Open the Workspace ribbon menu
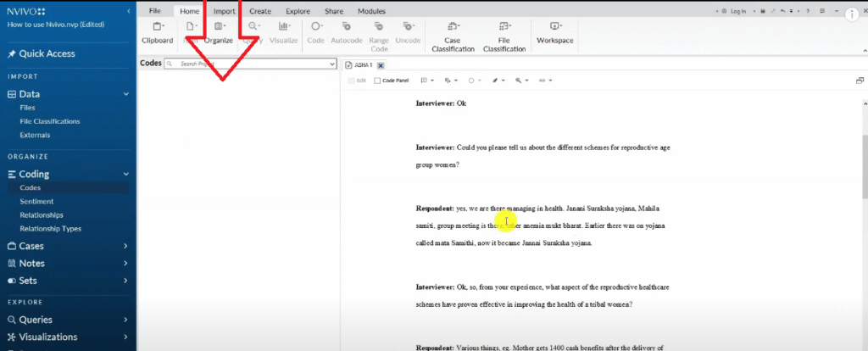This screenshot has width=868, height=351. pos(554,33)
